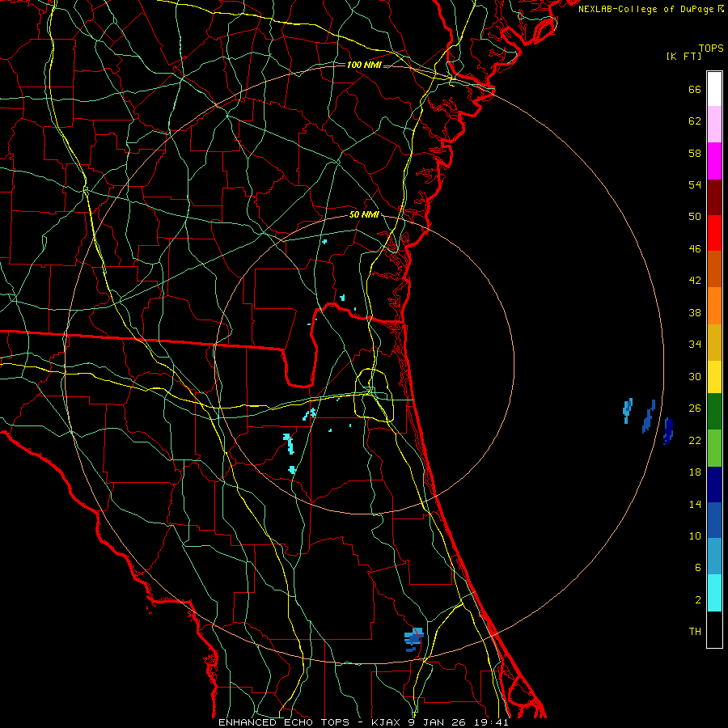Click the legend value 66

coord(695,90)
